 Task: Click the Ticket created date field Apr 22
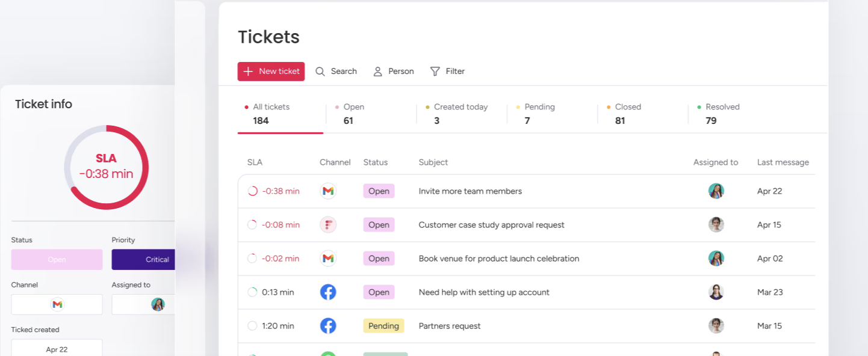click(x=57, y=348)
